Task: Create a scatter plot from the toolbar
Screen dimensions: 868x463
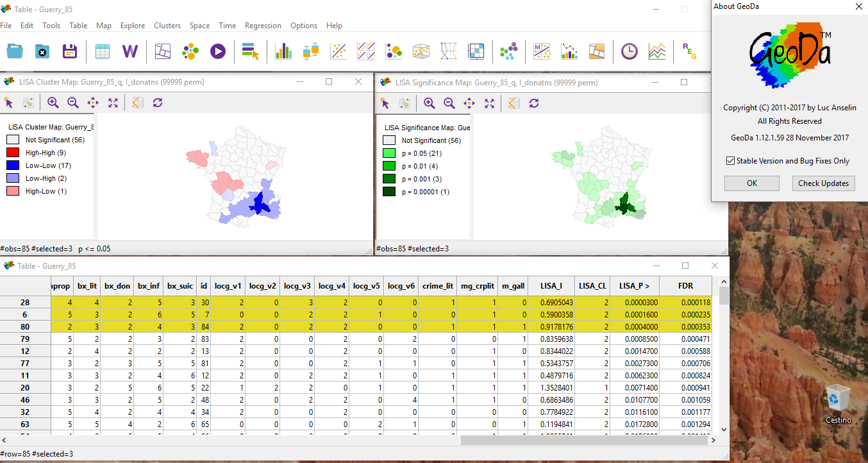Action: click(338, 51)
